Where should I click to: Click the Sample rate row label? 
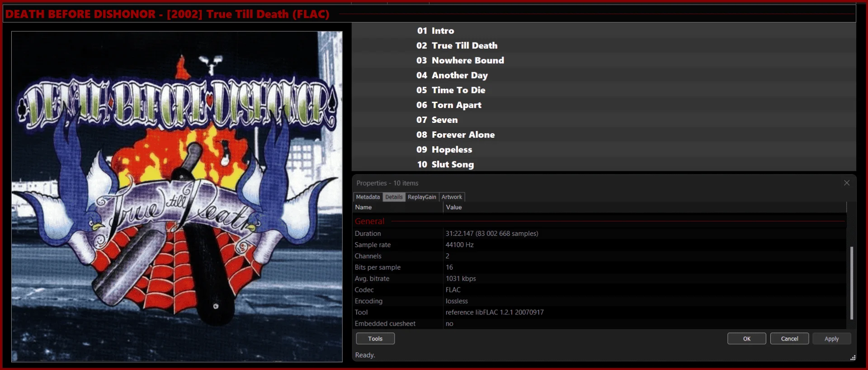pos(373,245)
